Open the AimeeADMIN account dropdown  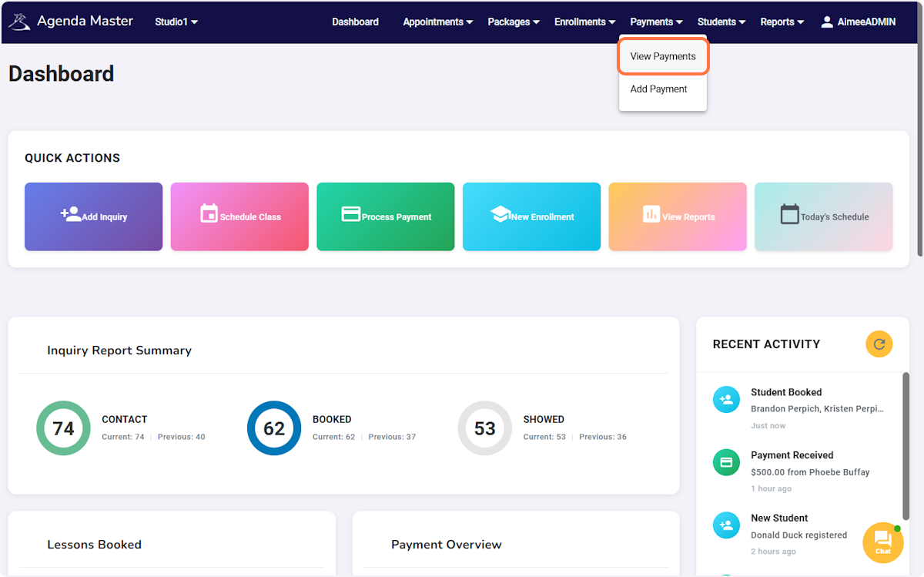(x=858, y=22)
